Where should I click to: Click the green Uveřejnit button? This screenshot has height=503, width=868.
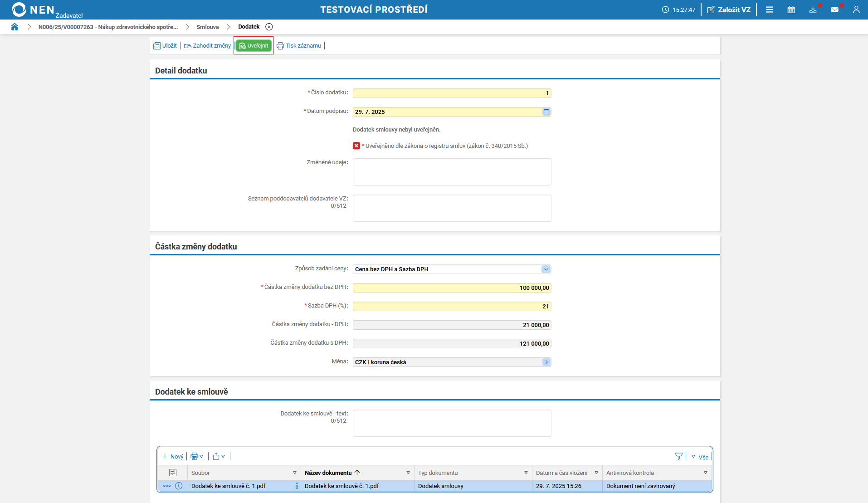pyautogui.click(x=254, y=45)
